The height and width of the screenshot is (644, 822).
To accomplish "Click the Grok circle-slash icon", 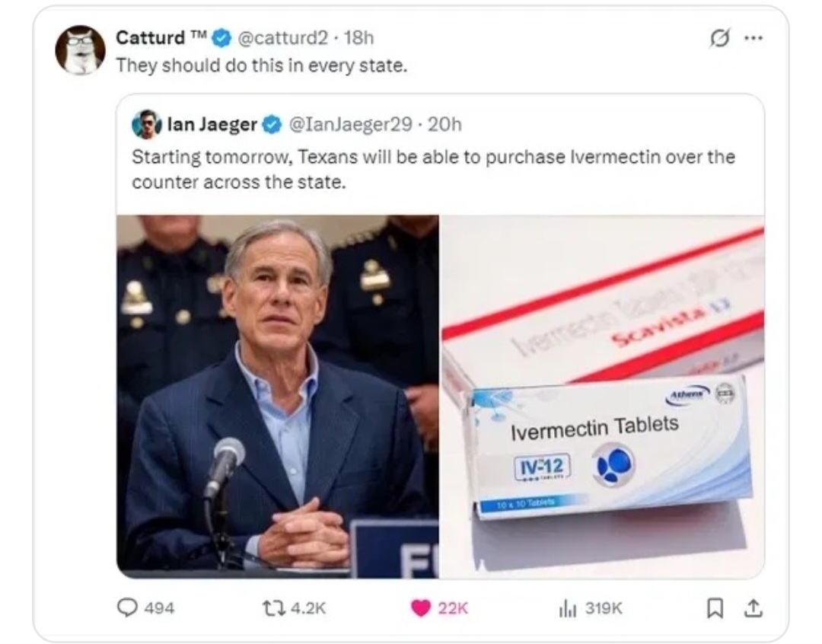I will 719,38.
